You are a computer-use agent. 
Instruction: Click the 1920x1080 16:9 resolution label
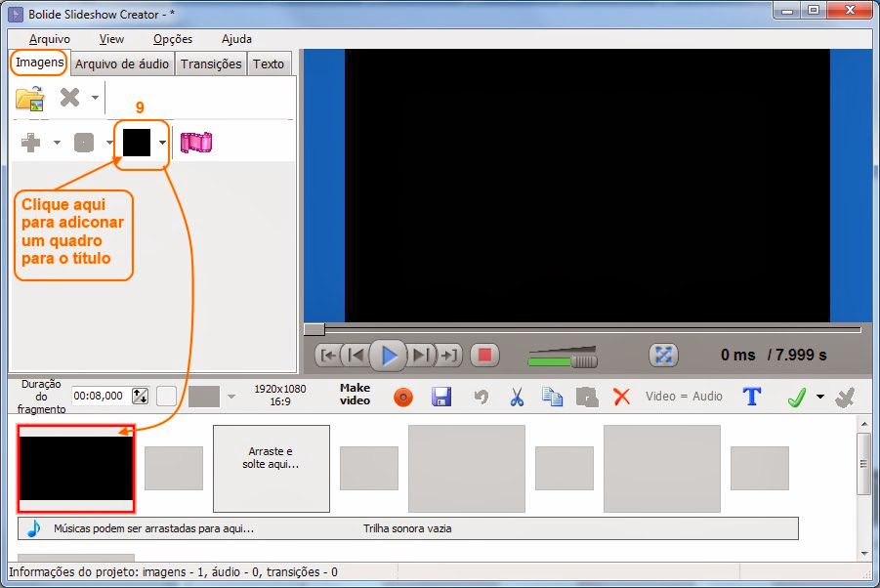click(x=280, y=395)
